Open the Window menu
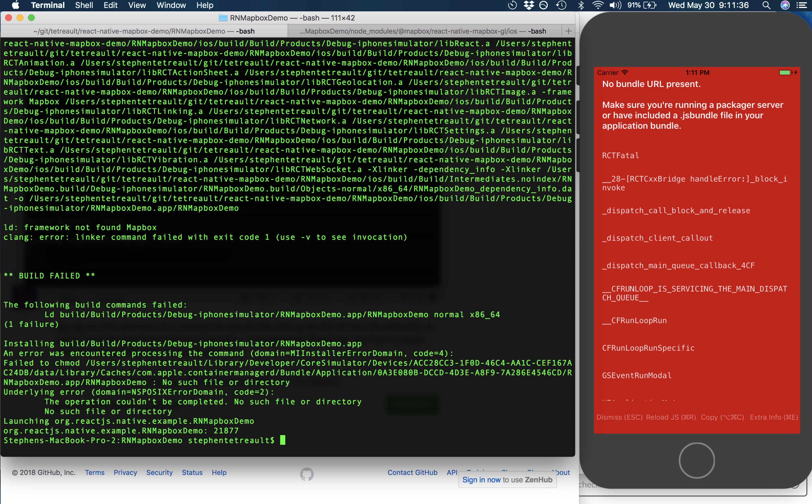This screenshot has width=812, height=504. 171,5
